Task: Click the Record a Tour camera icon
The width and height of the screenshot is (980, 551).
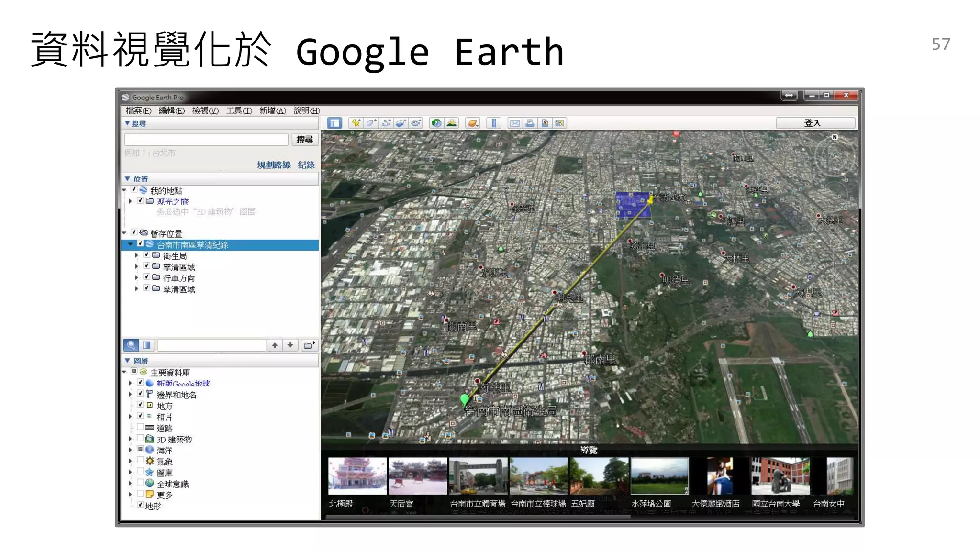Action: pos(416,123)
